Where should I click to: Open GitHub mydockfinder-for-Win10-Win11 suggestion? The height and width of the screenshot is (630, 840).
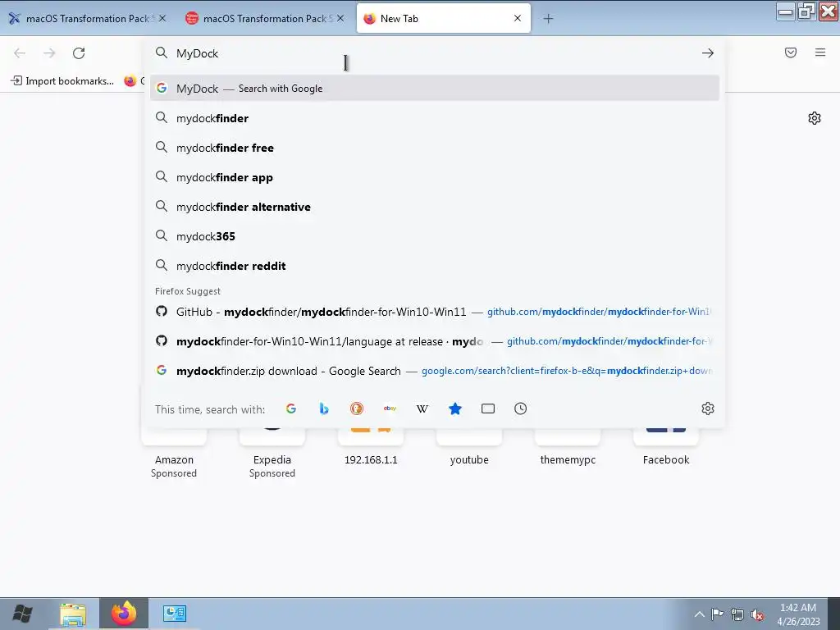(435, 311)
